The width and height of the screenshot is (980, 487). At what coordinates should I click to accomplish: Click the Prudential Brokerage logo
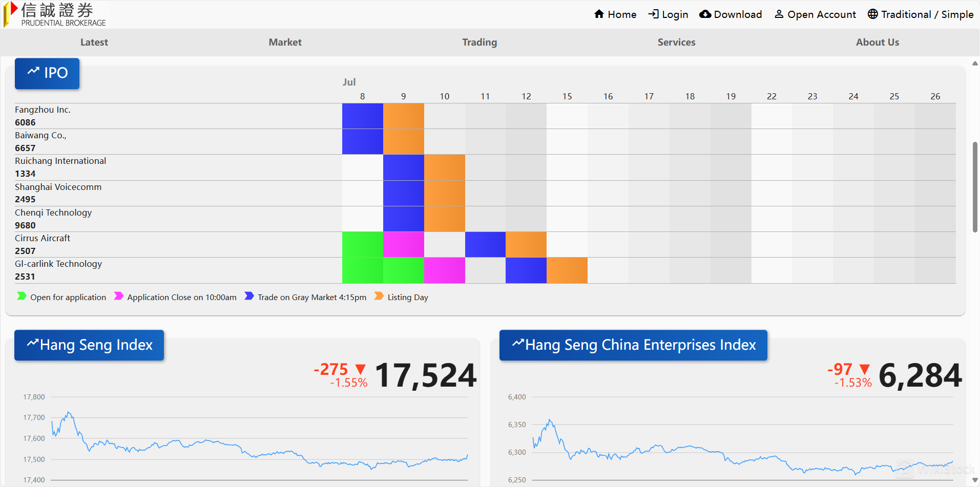pyautogui.click(x=55, y=14)
